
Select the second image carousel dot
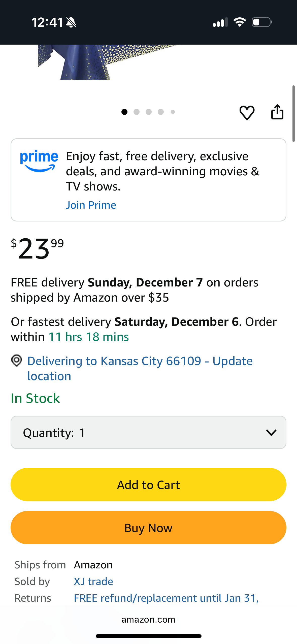point(137,112)
